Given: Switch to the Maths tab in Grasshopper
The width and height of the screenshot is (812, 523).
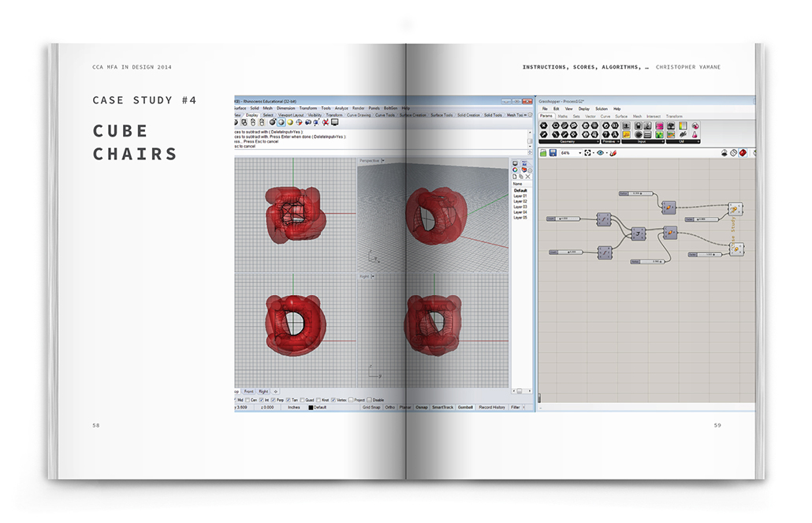Looking at the screenshot, I should pyautogui.click(x=562, y=116).
